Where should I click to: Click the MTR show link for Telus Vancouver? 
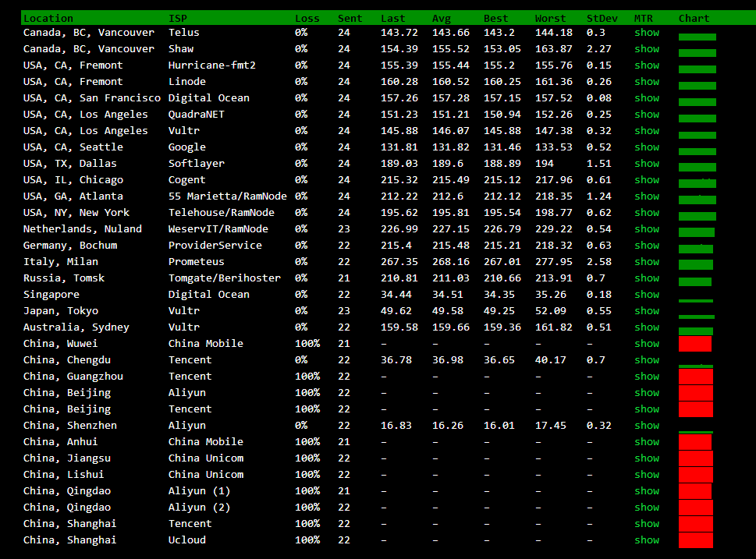pyautogui.click(x=646, y=33)
